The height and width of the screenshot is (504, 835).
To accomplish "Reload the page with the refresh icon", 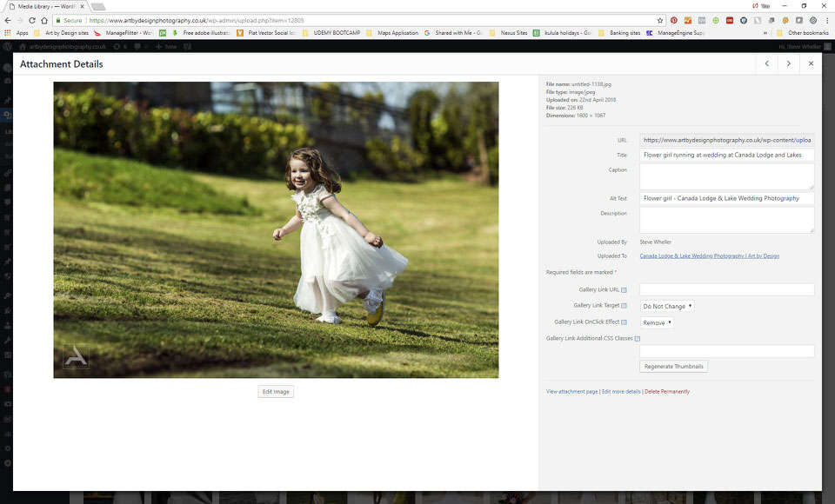I will [x=32, y=20].
